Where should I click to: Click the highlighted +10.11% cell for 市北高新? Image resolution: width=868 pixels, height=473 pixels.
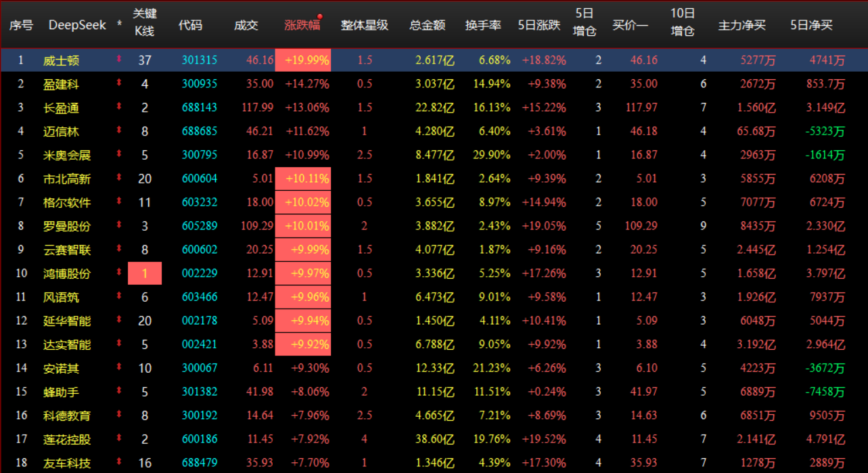(303, 179)
